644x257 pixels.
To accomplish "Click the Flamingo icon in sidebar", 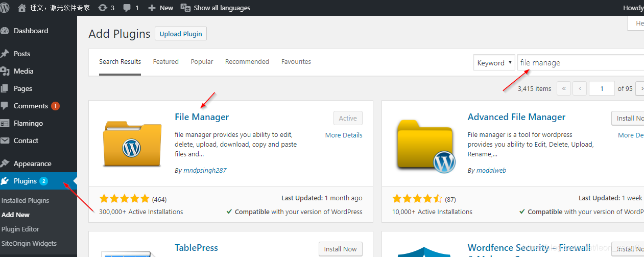I will coord(5,123).
